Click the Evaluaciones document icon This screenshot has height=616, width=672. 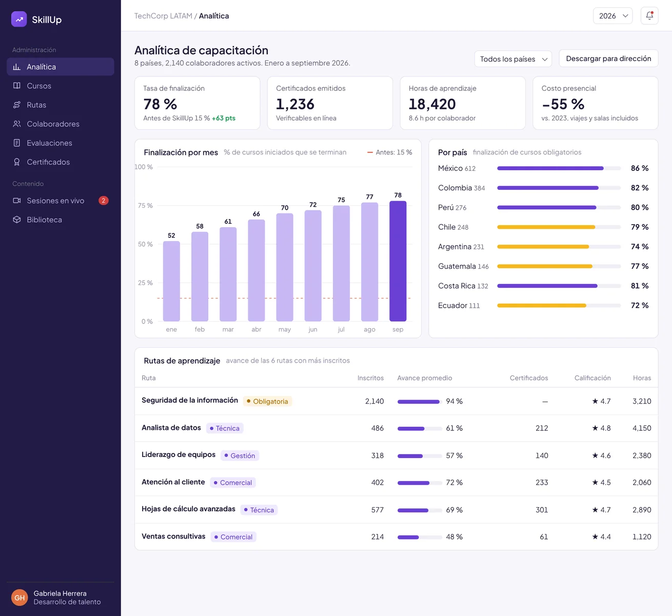pyautogui.click(x=17, y=143)
